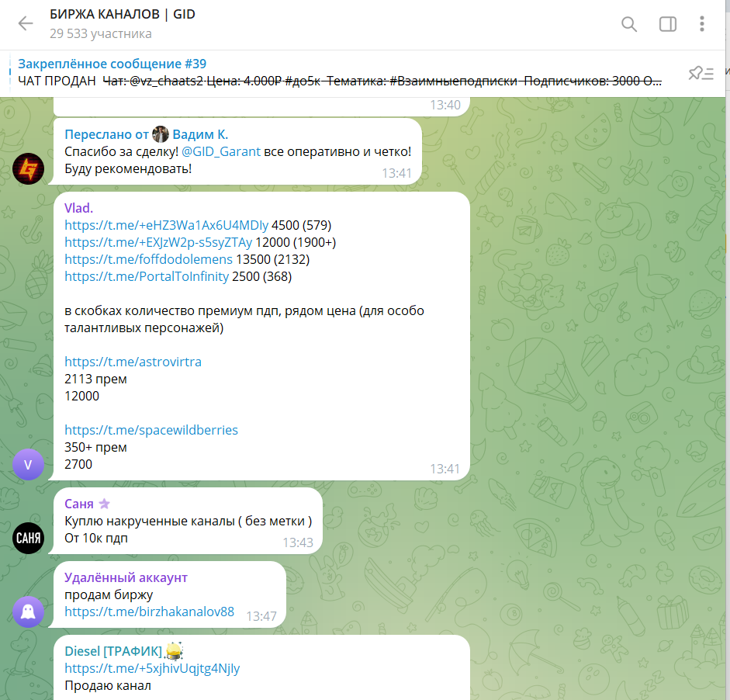
Task: Open Vlad's purple V avatar
Action: [29, 464]
